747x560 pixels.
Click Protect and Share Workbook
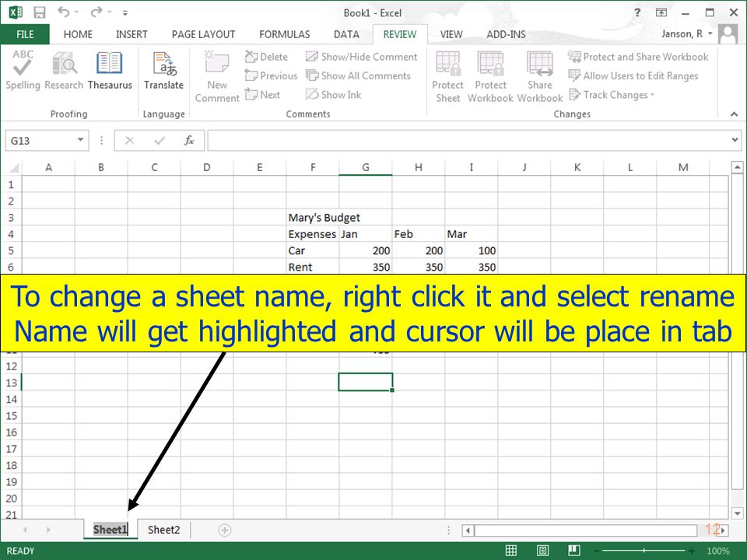[638, 57]
